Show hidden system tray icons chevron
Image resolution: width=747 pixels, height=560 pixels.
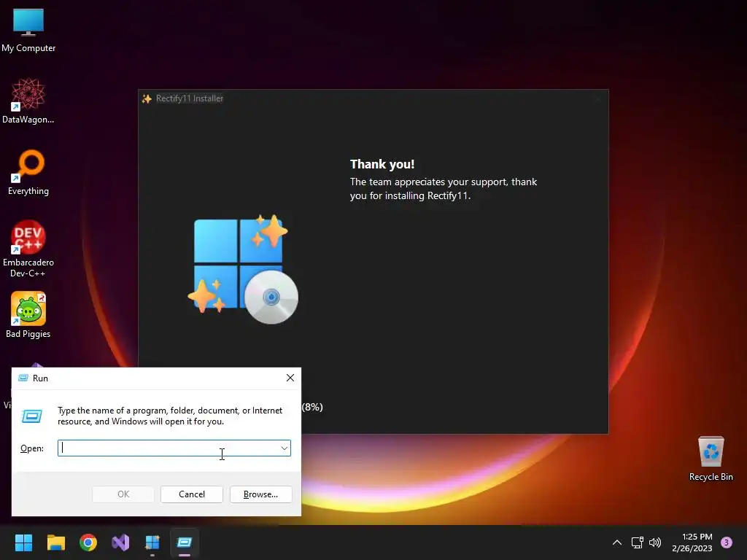coord(617,542)
